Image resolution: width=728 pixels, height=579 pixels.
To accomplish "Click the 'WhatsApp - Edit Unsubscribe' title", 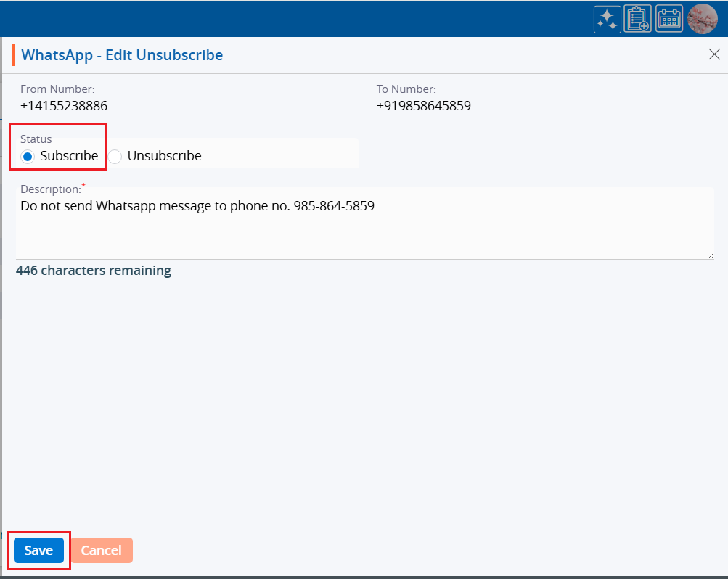I will [x=122, y=55].
